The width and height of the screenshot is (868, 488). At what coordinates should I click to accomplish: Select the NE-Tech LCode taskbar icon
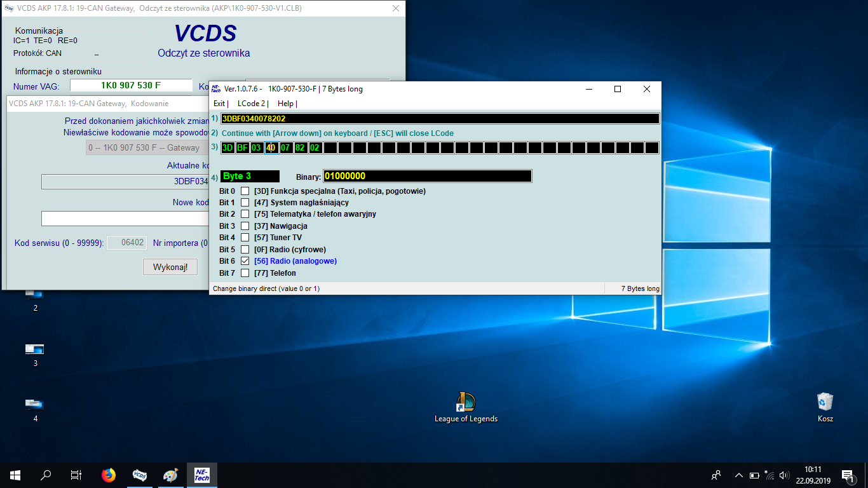201,475
